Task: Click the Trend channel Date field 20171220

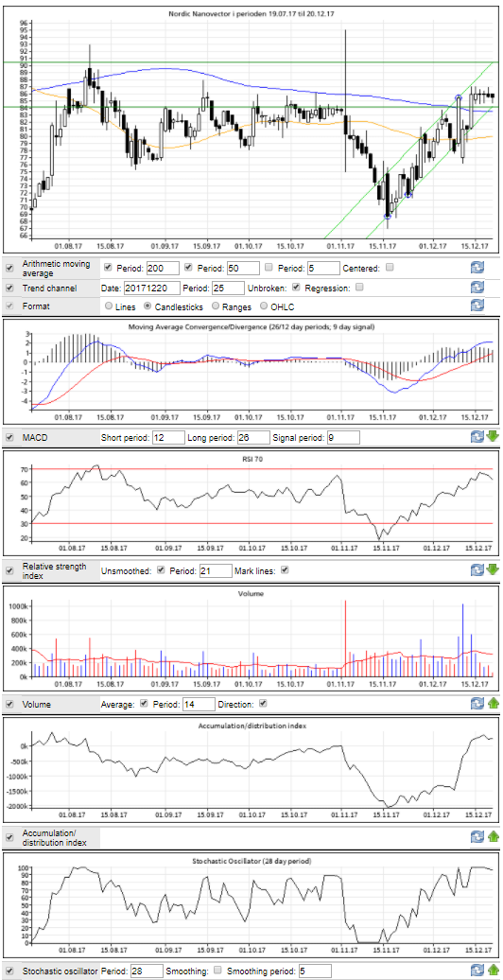Action: [x=152, y=288]
